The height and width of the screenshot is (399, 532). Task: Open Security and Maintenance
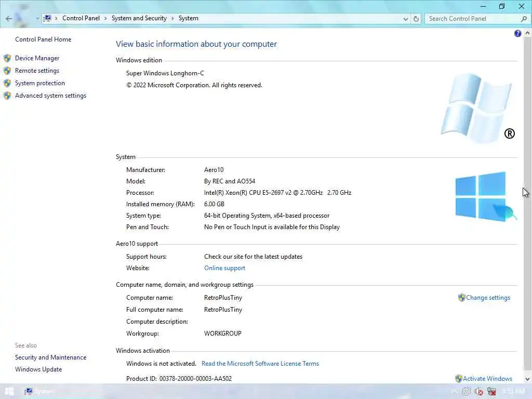click(50, 357)
